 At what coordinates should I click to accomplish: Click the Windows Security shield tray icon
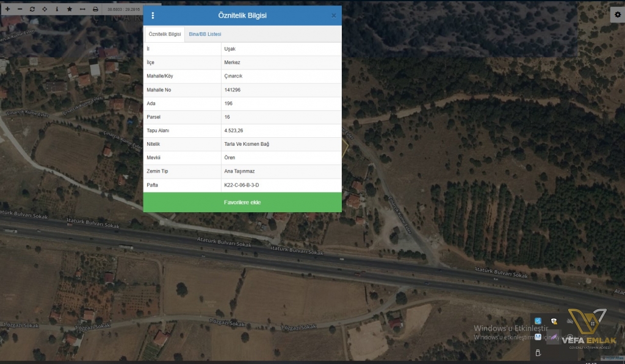point(554,321)
